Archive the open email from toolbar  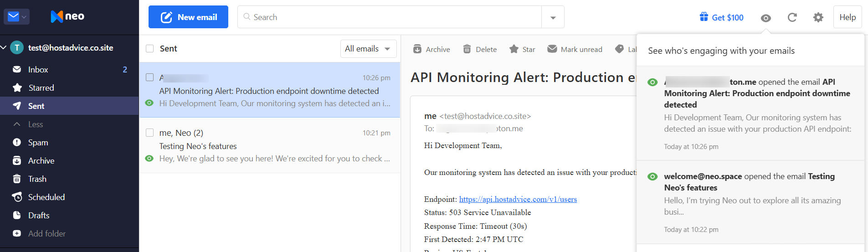click(431, 49)
